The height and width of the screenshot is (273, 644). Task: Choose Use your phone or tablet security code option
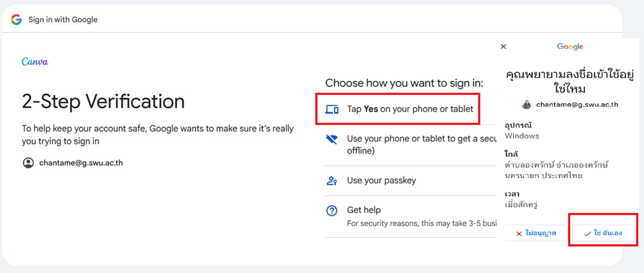pos(411,144)
